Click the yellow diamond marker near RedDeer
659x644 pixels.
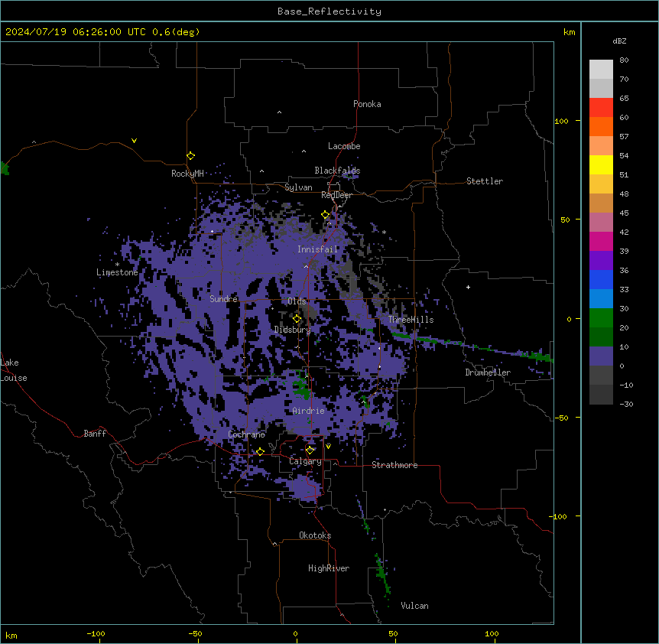326,215
